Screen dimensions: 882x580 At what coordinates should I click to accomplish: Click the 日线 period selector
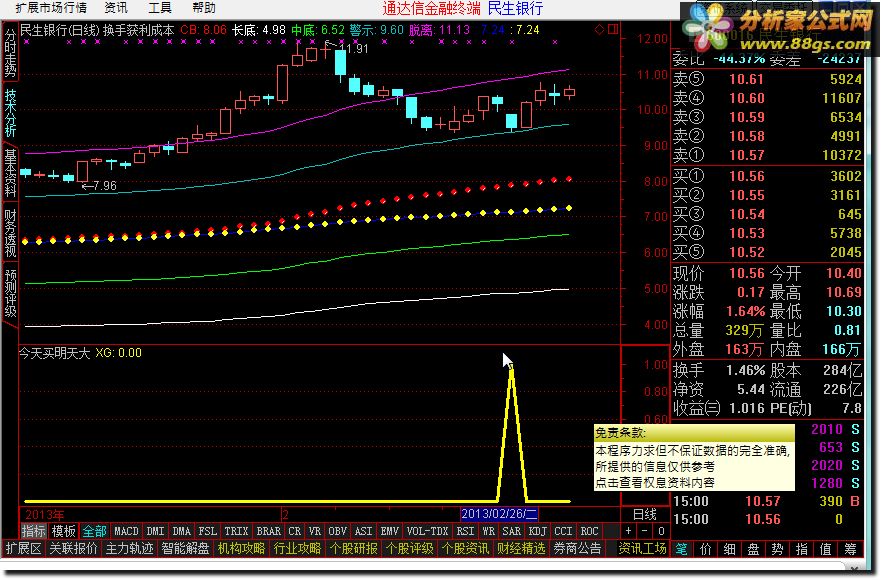pos(645,514)
